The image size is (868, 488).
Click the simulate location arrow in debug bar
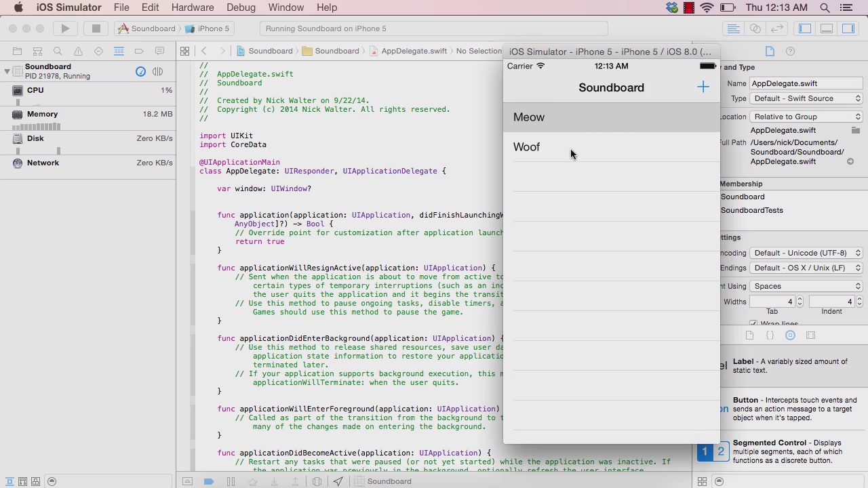click(338, 481)
